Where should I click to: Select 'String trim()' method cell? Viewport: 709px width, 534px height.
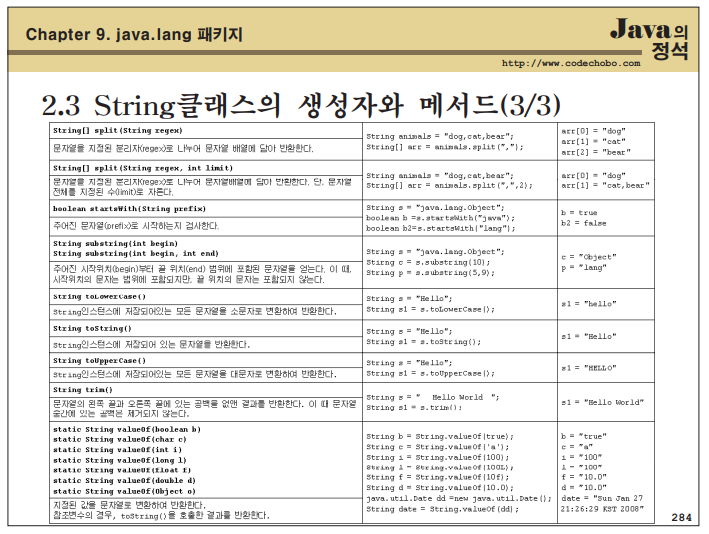click(206, 390)
